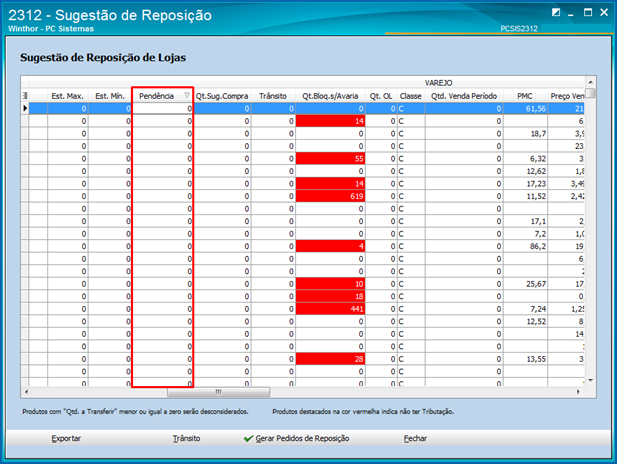Click the horizontal scrollbar left arrow
Image resolution: width=617 pixels, height=464 pixels.
pyautogui.click(x=26, y=392)
